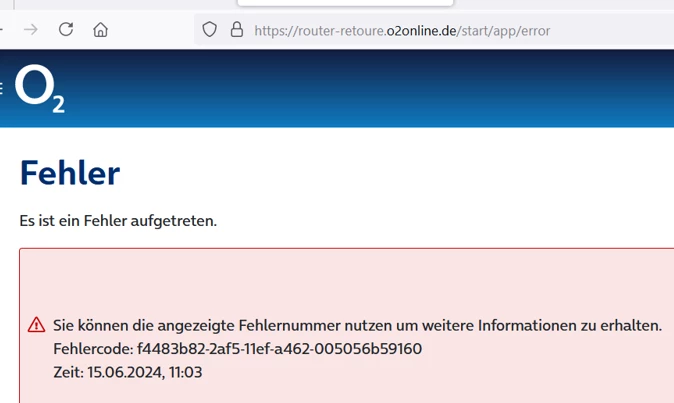This screenshot has height=403, width=674.
Task: Click the browser forward arrow
Action: click(31, 30)
